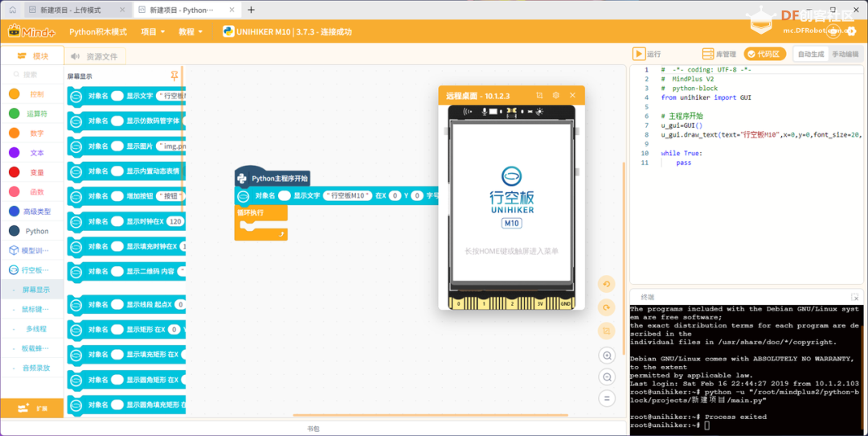Click the X value 0 in canvas block
This screenshot has height=436, width=868.
coord(395,195)
